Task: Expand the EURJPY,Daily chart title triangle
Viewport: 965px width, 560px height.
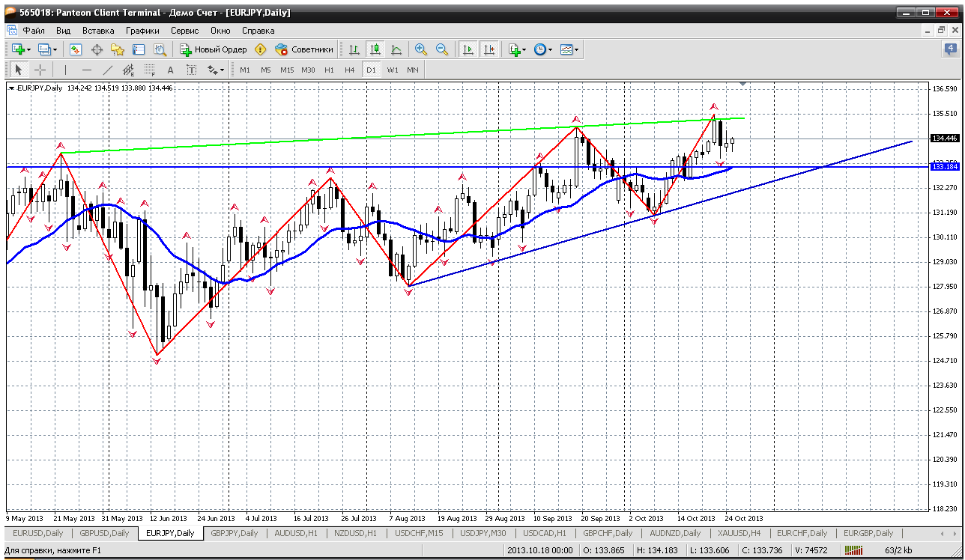Action: click(11, 88)
